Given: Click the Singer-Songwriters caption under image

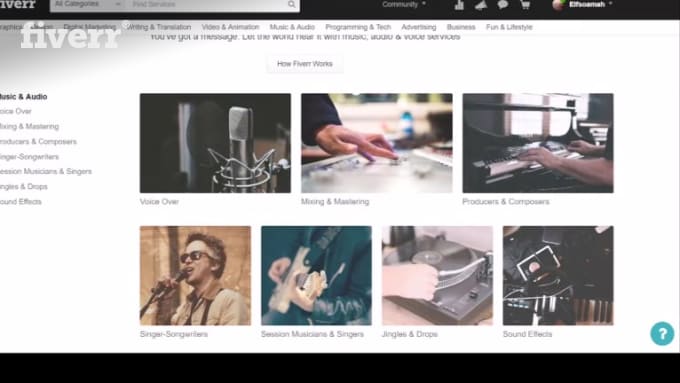Looking at the screenshot, I should tap(173, 334).
